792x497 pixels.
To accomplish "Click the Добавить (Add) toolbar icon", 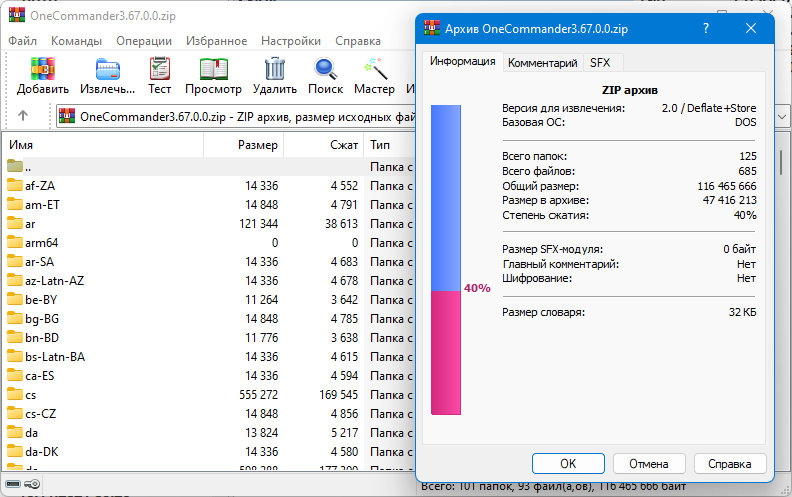I will [x=42, y=69].
